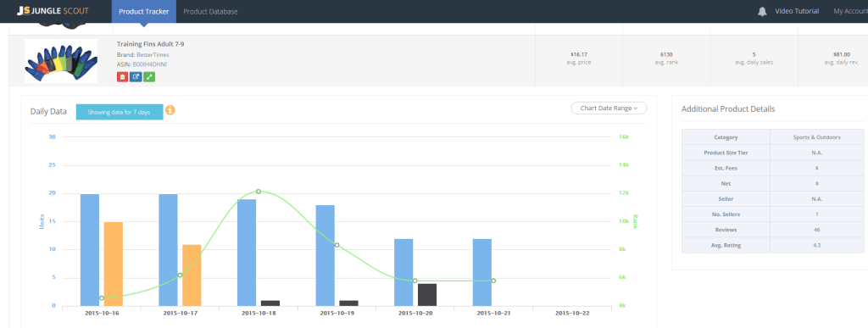The height and width of the screenshot is (328, 868).
Task: Click the $81.00 avg. daily rev. value
Action: (841, 55)
